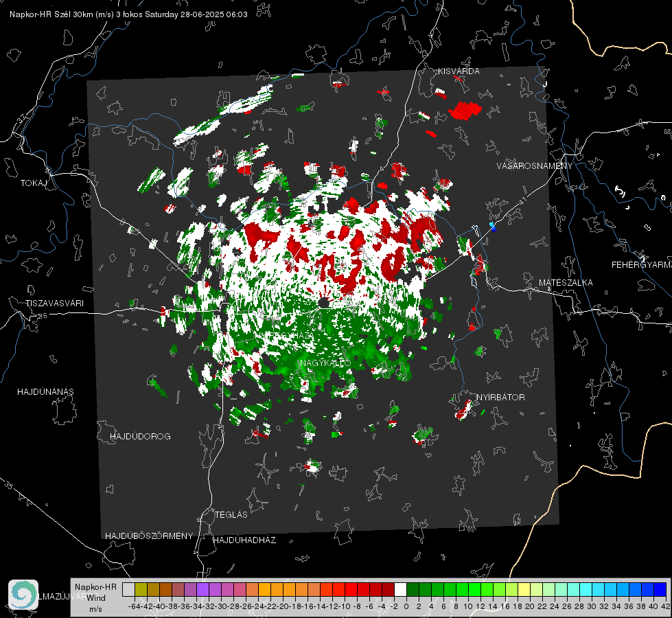Image resolution: width=672 pixels, height=618 pixels.
Task: Select the TISZAVASVÁRI city label
Action: click(x=54, y=304)
